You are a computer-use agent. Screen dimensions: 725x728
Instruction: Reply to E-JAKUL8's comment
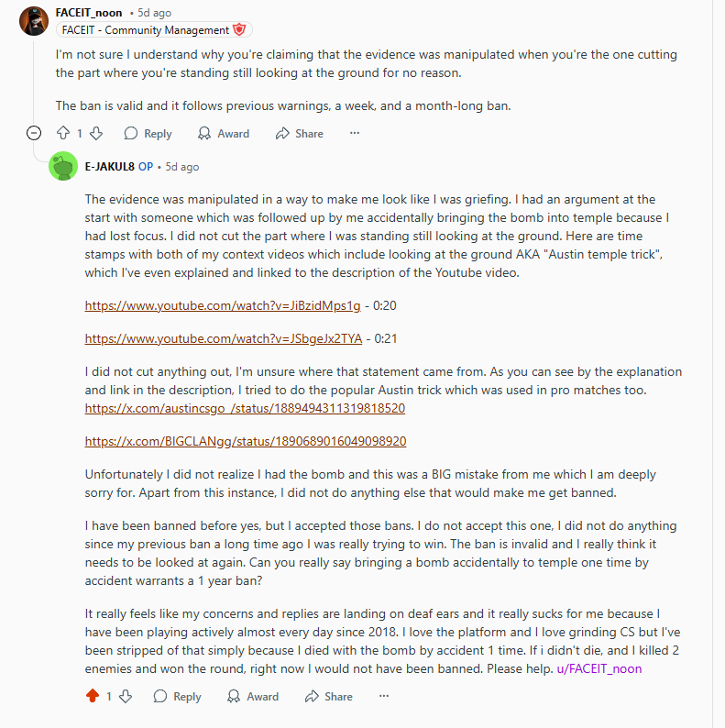click(177, 696)
